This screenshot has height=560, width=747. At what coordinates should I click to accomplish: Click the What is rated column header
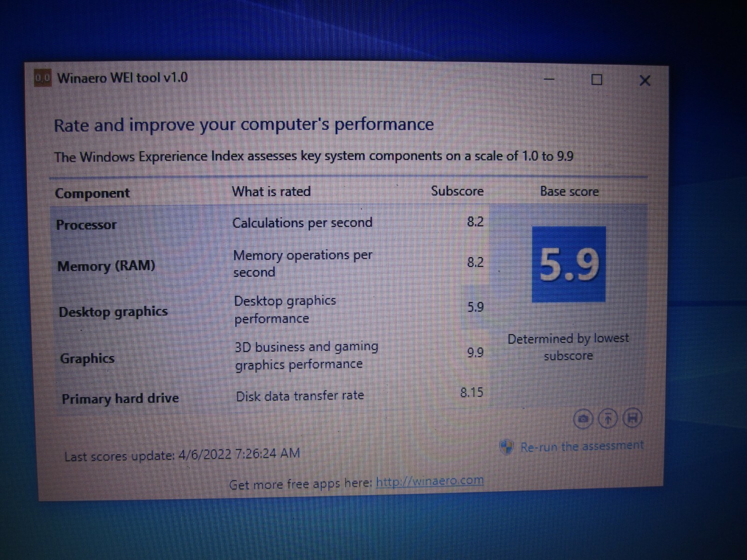click(271, 191)
